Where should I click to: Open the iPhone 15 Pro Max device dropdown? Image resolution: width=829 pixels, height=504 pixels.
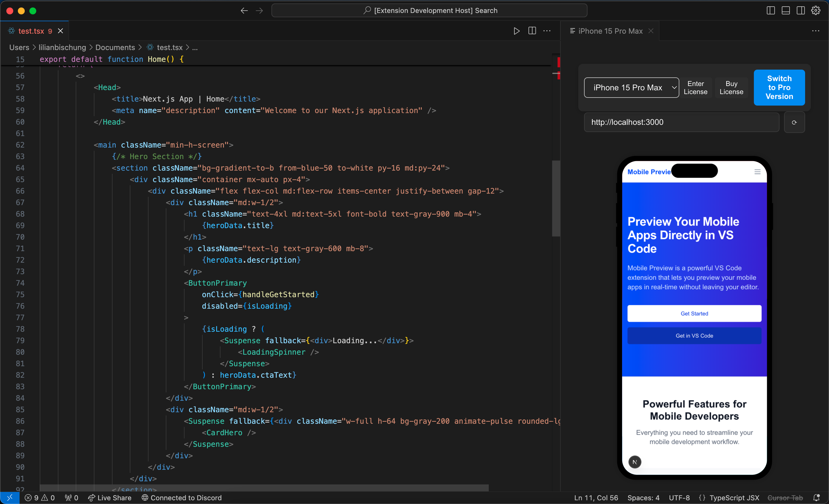point(632,88)
